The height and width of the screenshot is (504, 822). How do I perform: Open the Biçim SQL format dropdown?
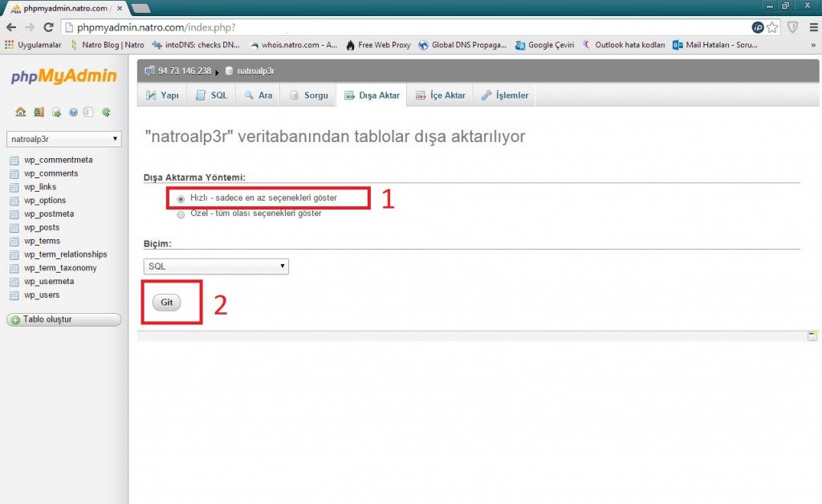click(x=216, y=266)
